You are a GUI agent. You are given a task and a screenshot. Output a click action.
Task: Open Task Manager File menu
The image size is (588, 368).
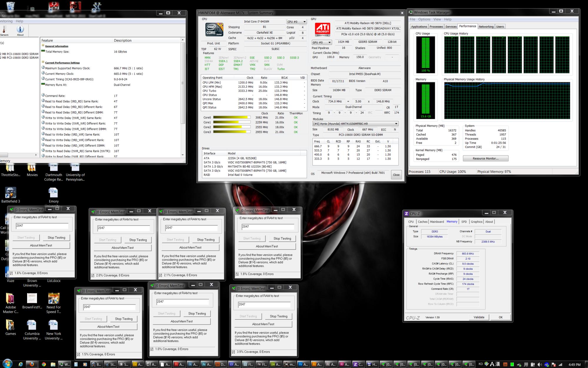coord(412,19)
